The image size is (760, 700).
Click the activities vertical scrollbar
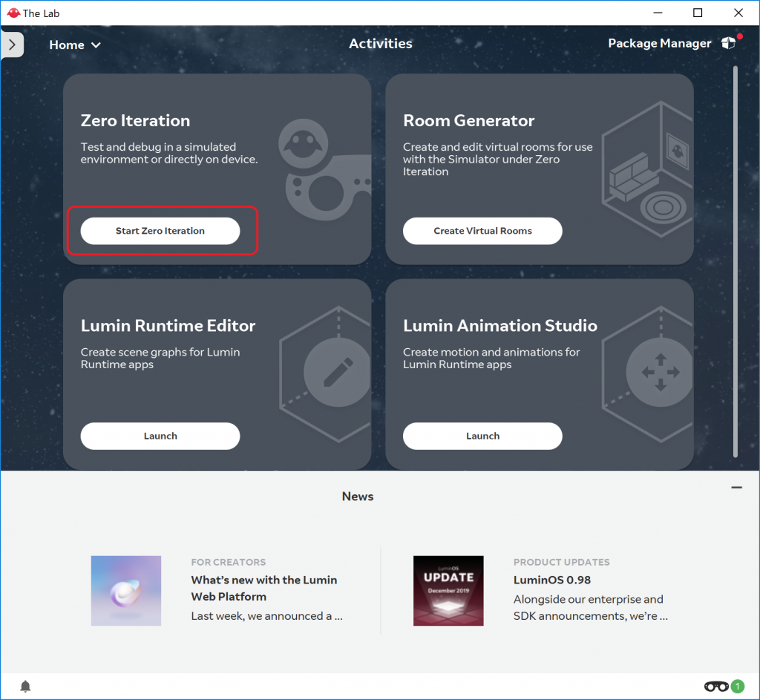point(735,260)
